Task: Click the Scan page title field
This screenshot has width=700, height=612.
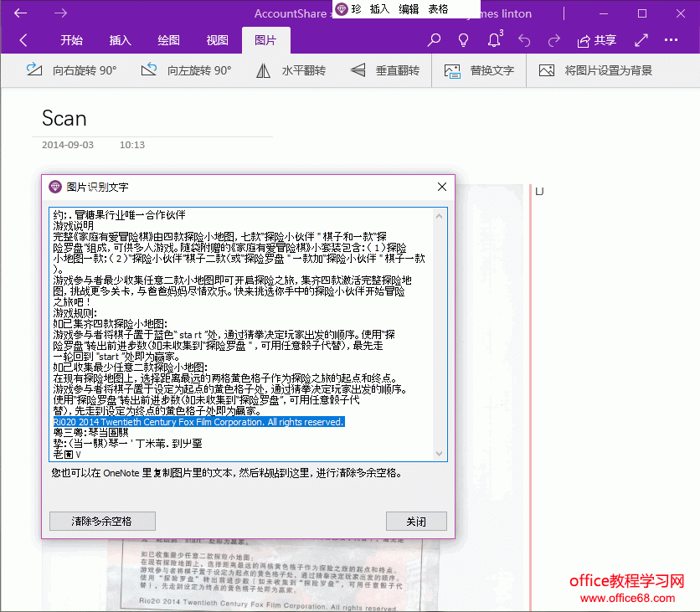Action: [64, 118]
